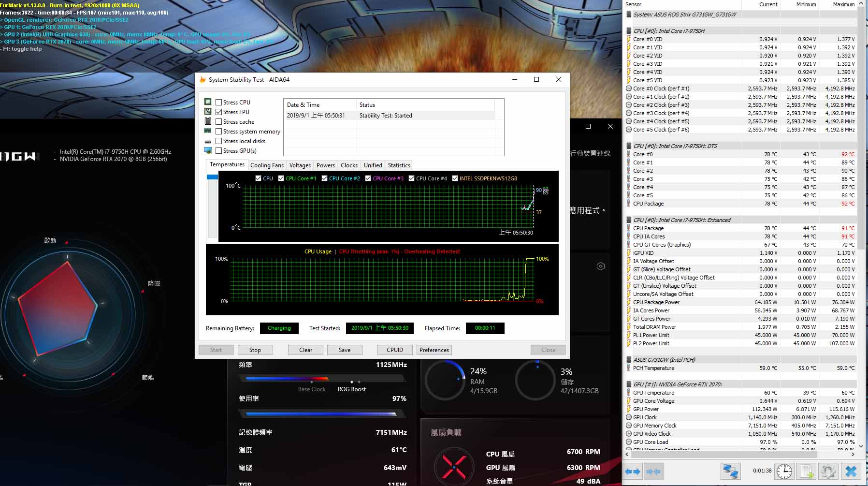Click the Stop button in AIDA64
Viewport: 868px width, 486px height.
pyautogui.click(x=255, y=350)
